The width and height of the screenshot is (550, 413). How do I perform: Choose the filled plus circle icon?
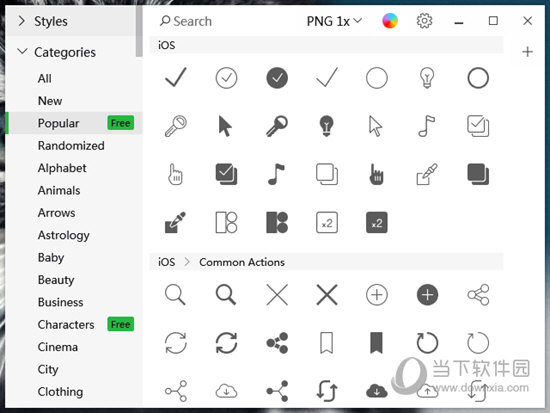pos(427,294)
